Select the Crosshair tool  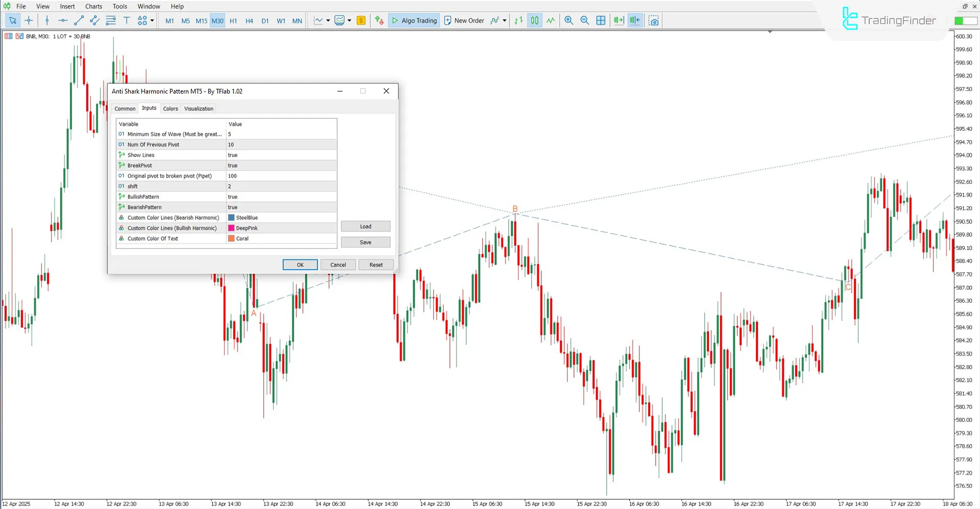29,20
